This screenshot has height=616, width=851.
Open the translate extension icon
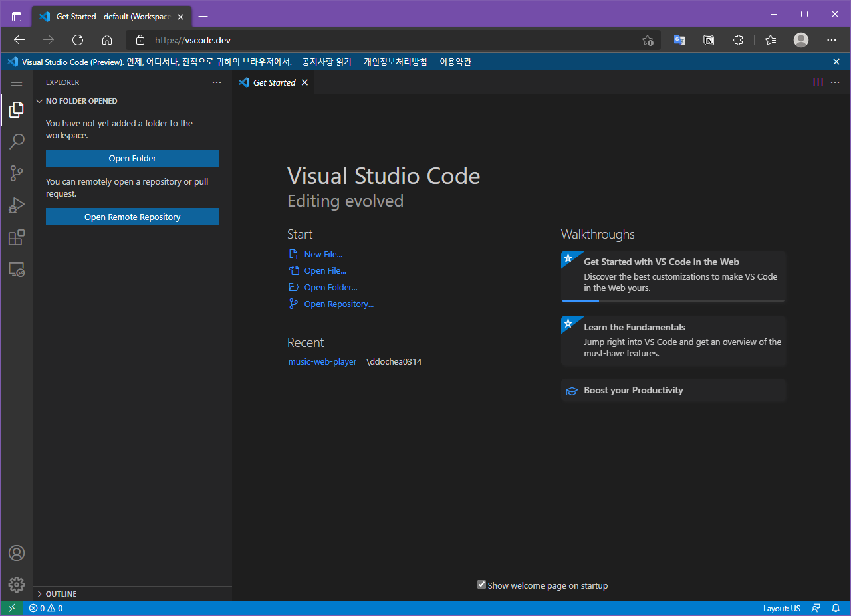click(x=679, y=40)
